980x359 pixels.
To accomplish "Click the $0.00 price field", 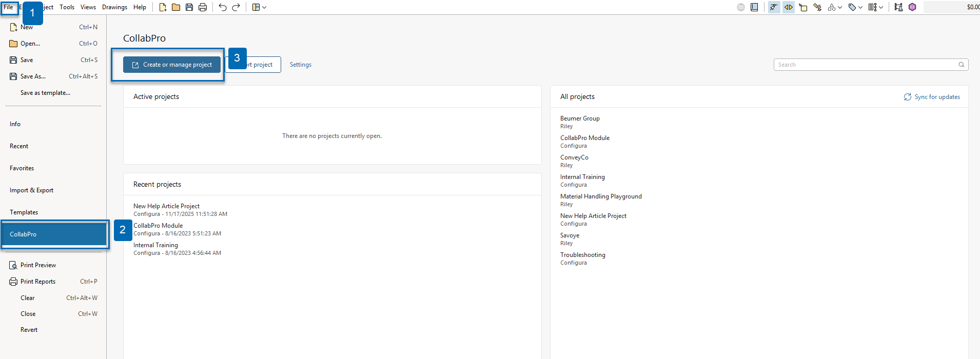I will [952, 7].
